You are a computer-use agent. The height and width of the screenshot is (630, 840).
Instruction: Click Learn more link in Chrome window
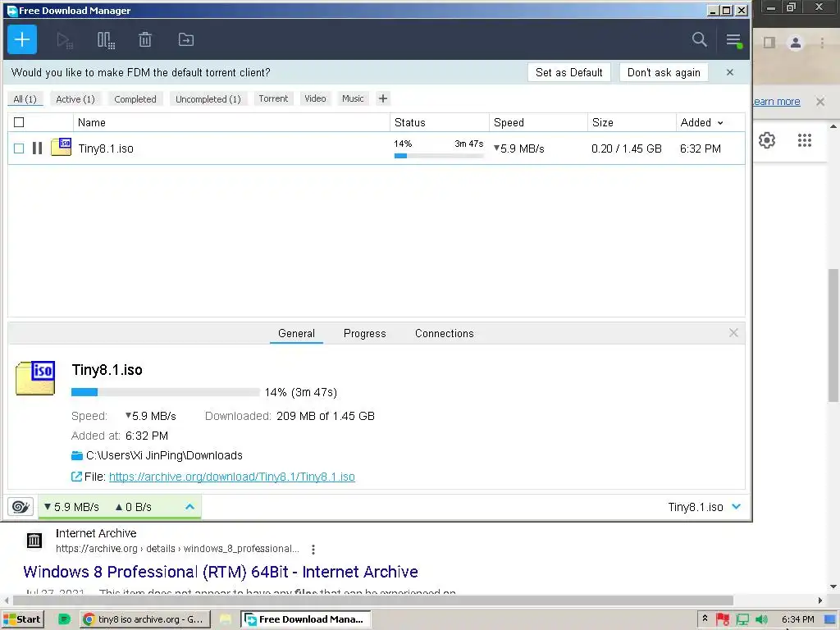776,101
